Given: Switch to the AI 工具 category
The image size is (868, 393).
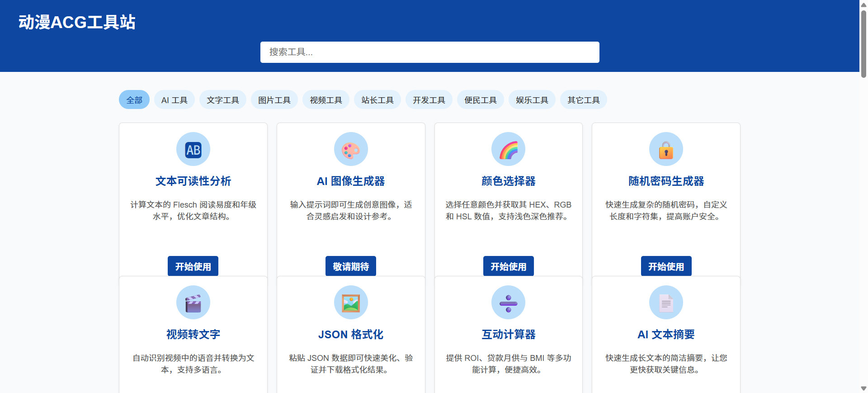Looking at the screenshot, I should click(175, 100).
